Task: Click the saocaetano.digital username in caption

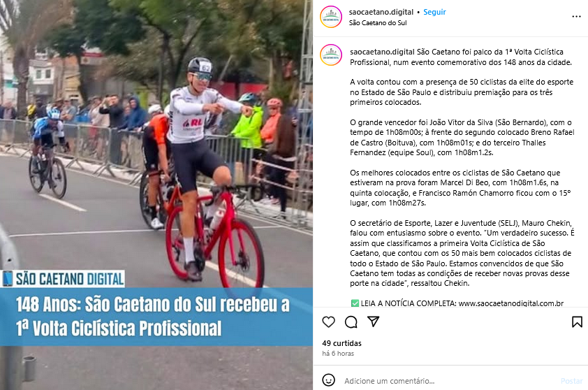Action: [x=382, y=52]
